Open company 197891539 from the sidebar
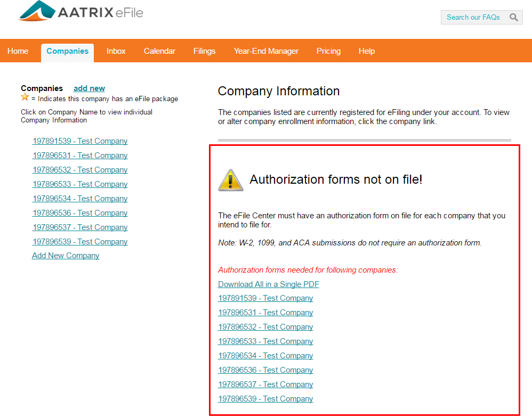 (79, 141)
